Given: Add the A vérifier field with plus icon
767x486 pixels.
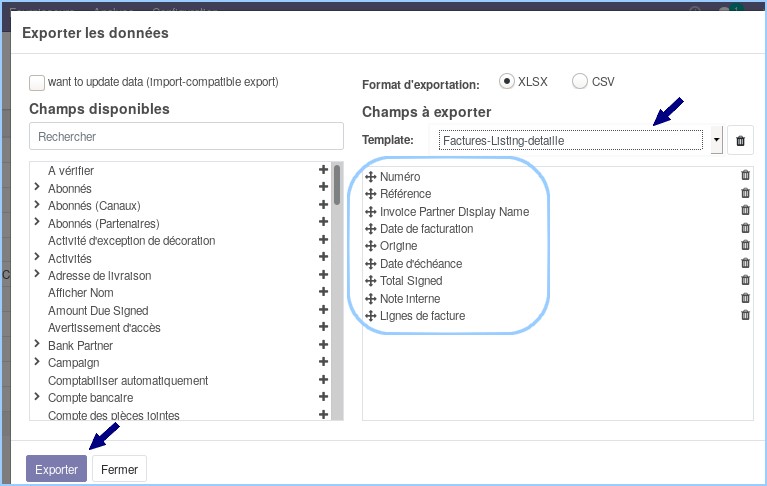Looking at the screenshot, I should (x=323, y=170).
